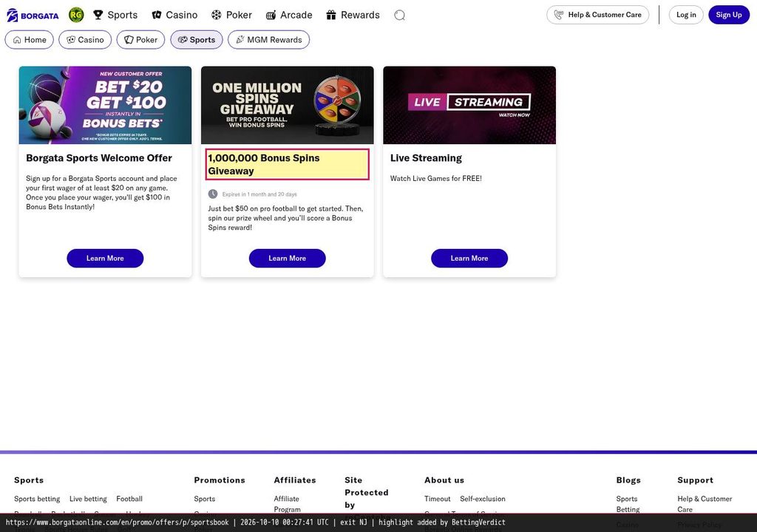This screenshot has height=532, width=757.
Task: Select the Casino pill tab
Action: 85,40
